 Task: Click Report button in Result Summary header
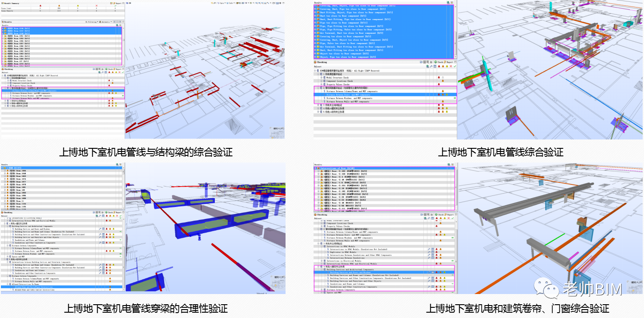(x=117, y=4)
